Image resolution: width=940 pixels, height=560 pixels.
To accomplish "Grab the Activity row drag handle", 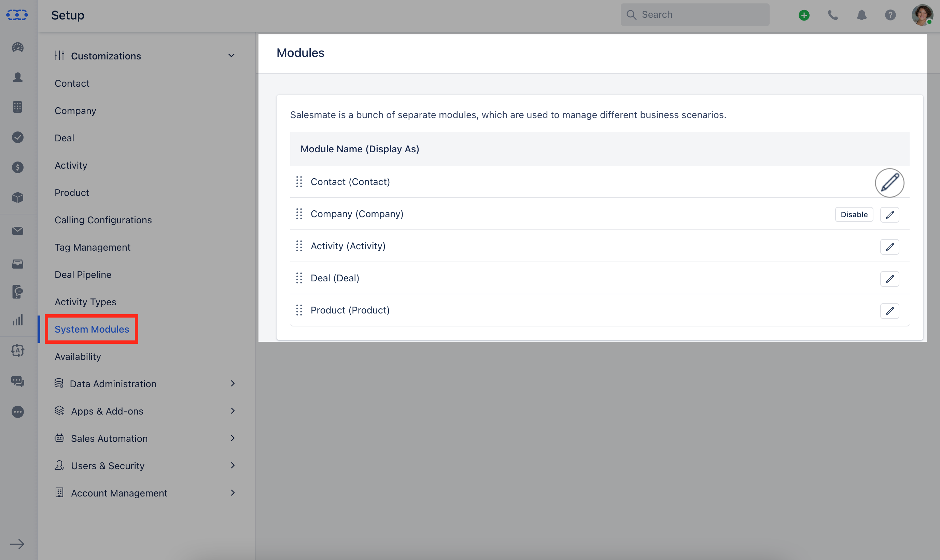I will [299, 246].
